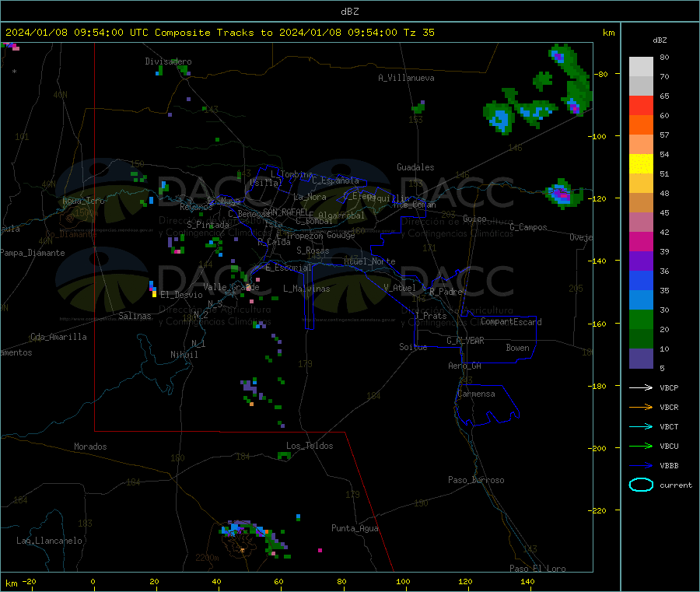Viewport: 700px width, 592px height.
Task: Click the A_Villanueva place label
Action: (x=406, y=78)
